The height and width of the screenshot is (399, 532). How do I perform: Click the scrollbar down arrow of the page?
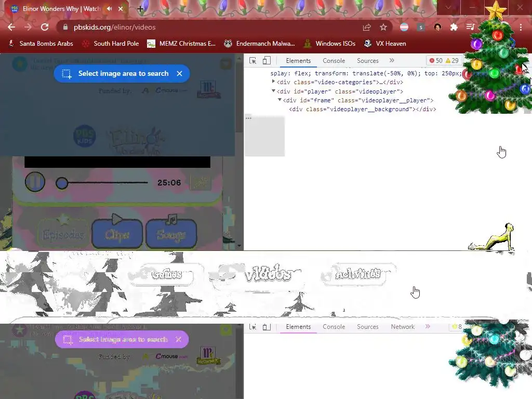pos(239,246)
